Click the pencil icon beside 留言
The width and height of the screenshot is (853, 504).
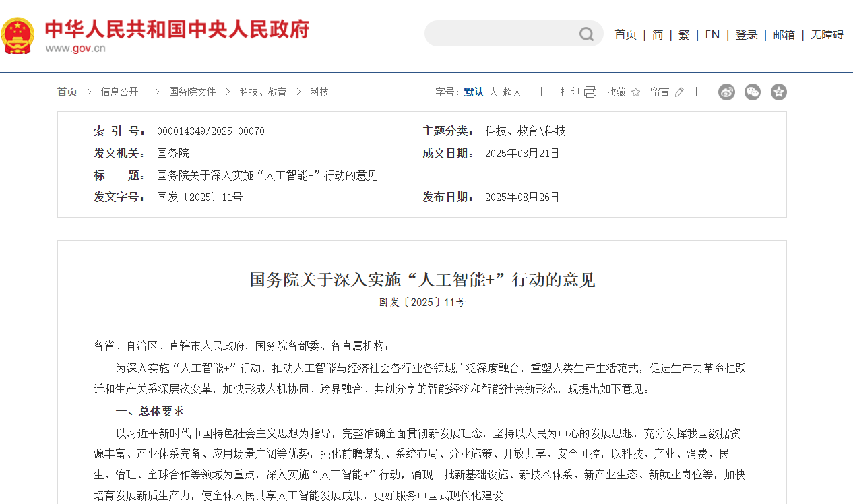[679, 92]
